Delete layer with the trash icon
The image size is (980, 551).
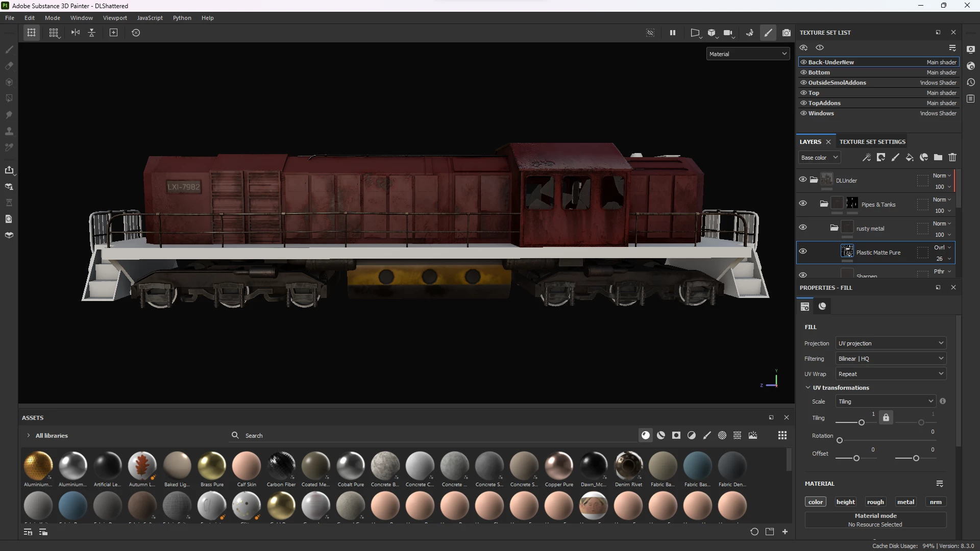click(952, 158)
